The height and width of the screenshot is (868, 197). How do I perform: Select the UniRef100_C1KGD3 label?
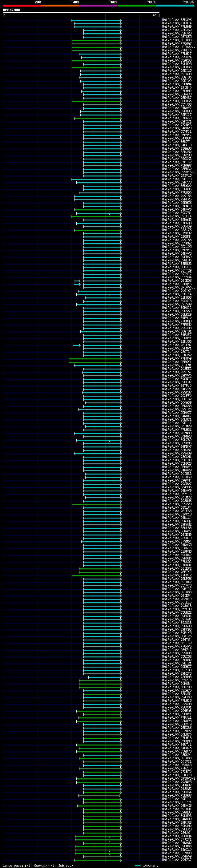pos(177,297)
